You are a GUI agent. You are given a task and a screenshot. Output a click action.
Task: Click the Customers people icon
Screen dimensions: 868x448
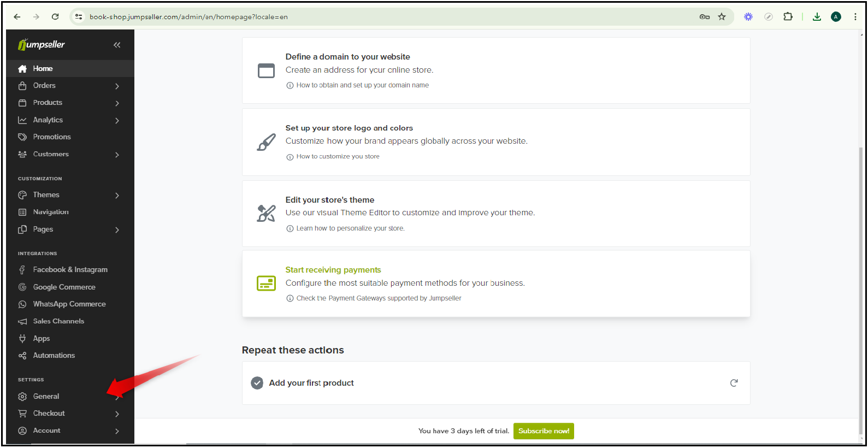[22, 155]
